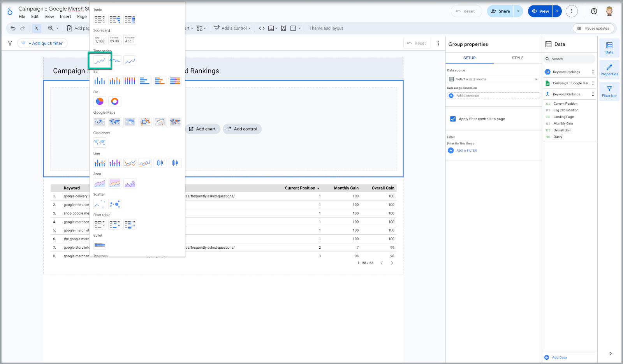Open the report more options menu

[x=572, y=11]
